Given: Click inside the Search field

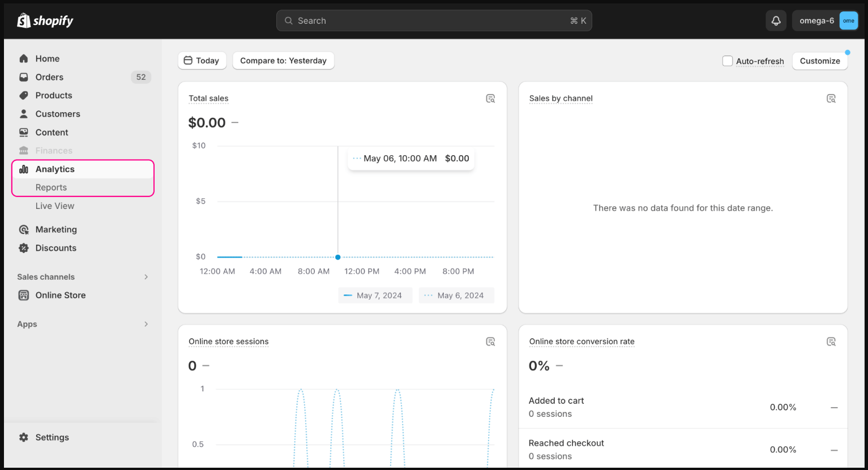Looking at the screenshot, I should coord(434,20).
